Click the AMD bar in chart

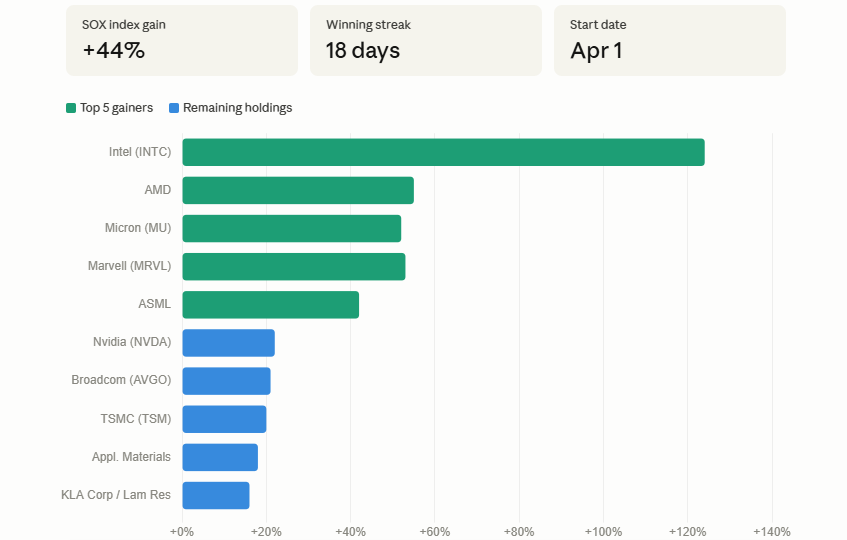tap(298, 190)
